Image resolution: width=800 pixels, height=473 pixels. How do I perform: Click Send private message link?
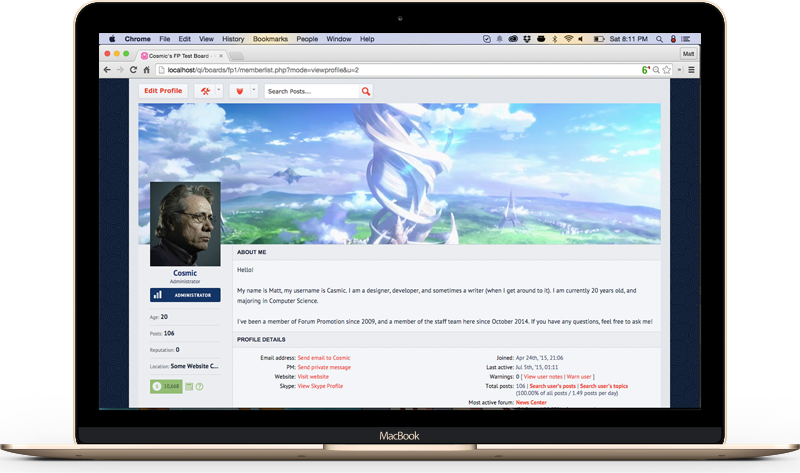[324, 367]
